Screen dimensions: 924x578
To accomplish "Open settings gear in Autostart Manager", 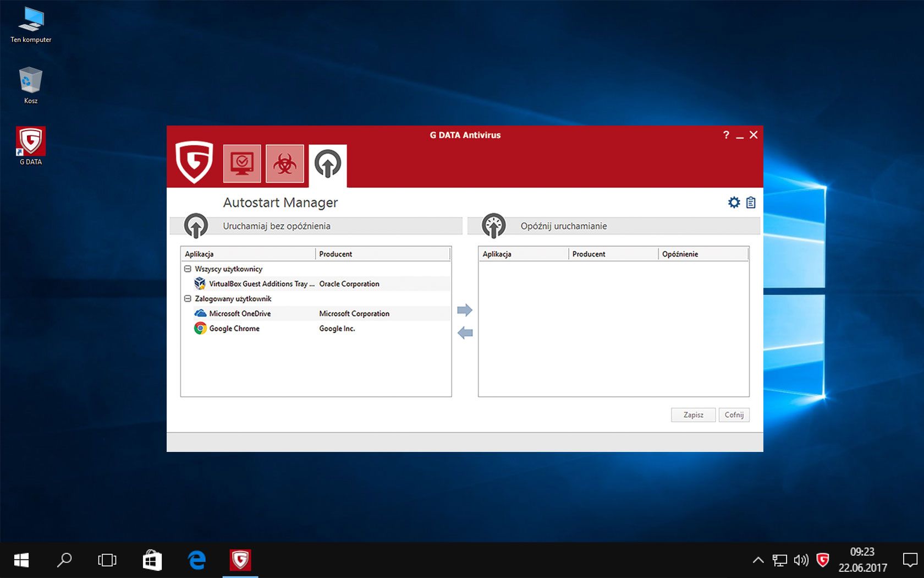I will pyautogui.click(x=734, y=203).
